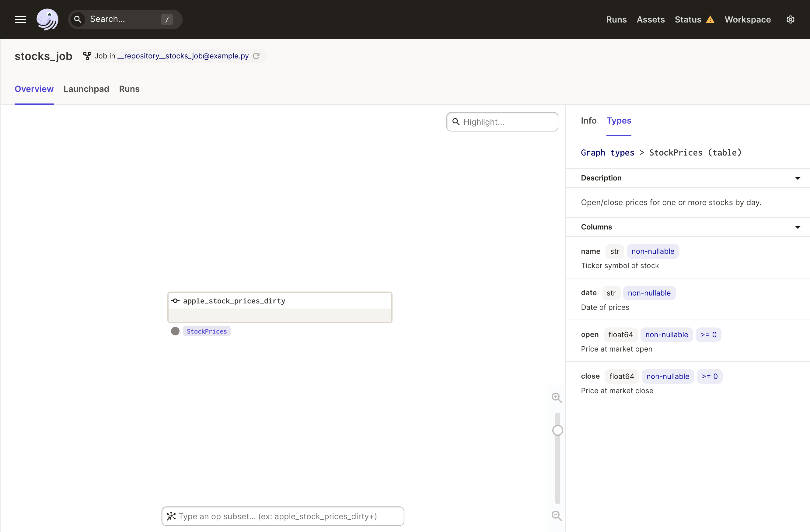This screenshot has width=810, height=532.
Task: Click the hamburger menu icon
Action: point(21,19)
